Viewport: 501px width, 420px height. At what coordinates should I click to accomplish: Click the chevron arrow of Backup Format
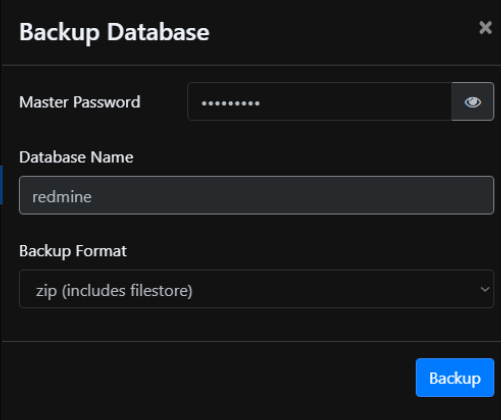[485, 289]
